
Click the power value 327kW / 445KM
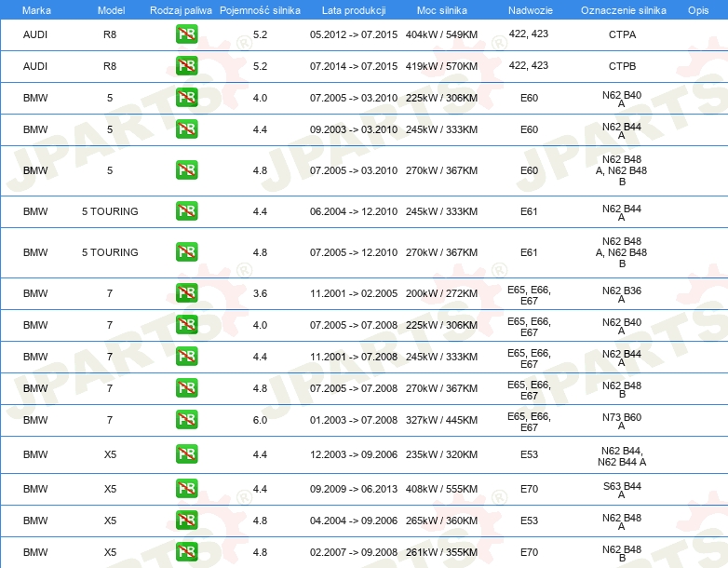click(x=441, y=420)
